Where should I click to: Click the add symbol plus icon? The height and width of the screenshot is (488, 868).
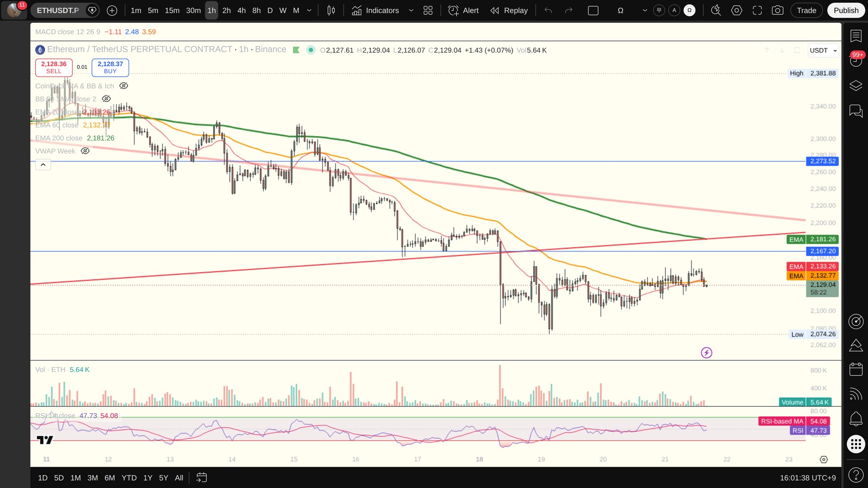click(112, 10)
